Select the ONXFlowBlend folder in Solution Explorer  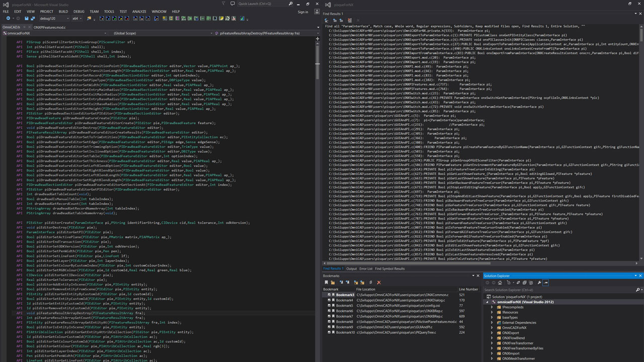point(514,338)
